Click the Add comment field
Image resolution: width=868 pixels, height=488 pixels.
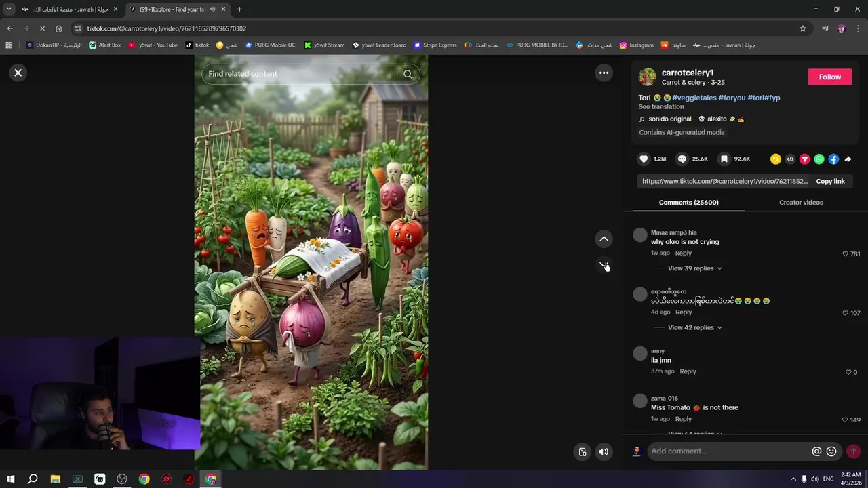coord(728,451)
